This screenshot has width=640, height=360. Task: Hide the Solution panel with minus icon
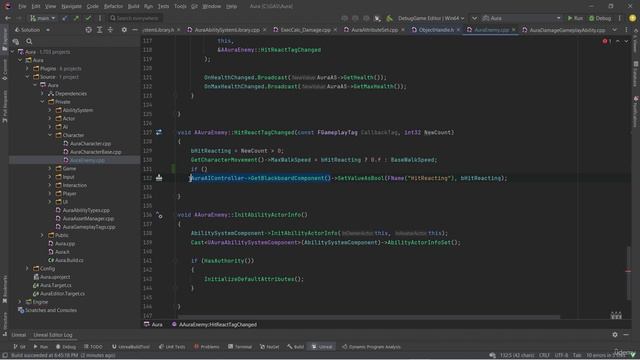point(135,30)
